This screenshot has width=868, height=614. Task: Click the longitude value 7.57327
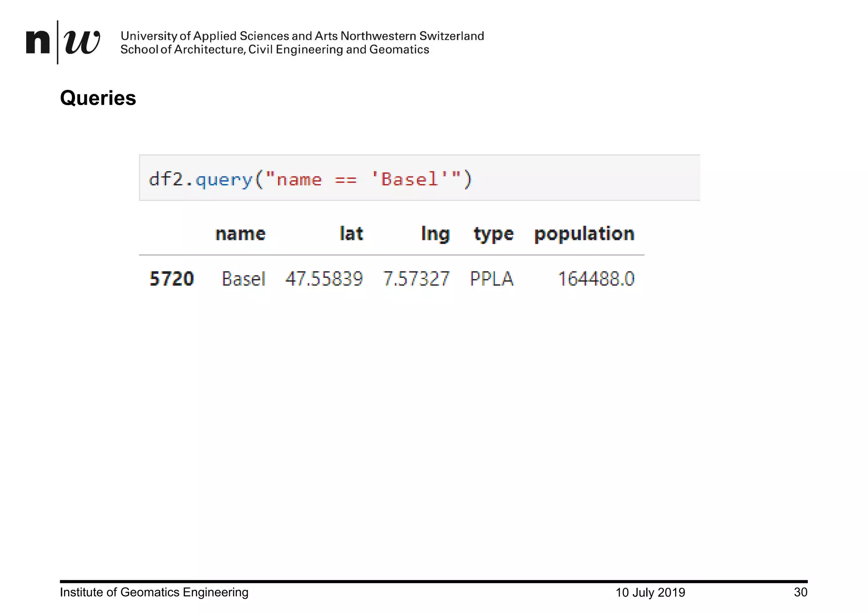tap(416, 279)
